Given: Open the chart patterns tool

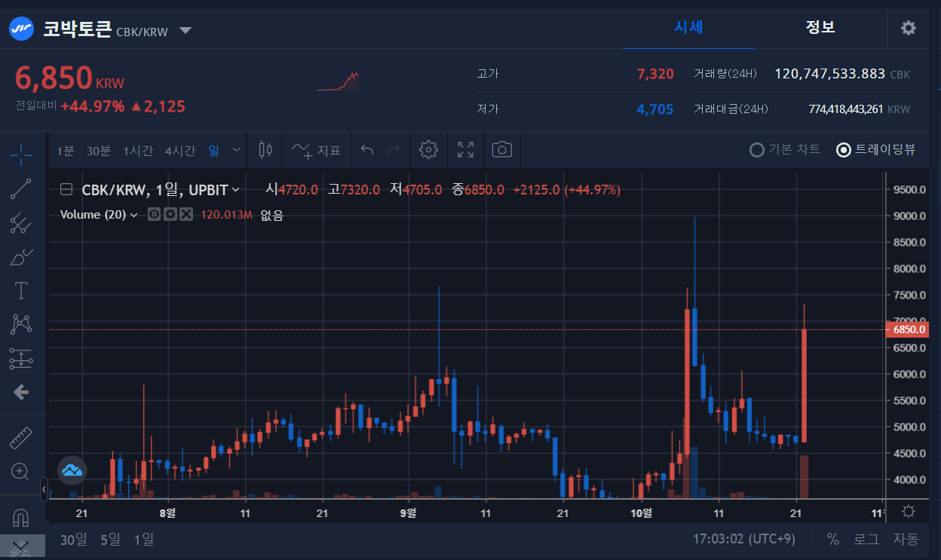Looking at the screenshot, I should pyautogui.click(x=21, y=325).
